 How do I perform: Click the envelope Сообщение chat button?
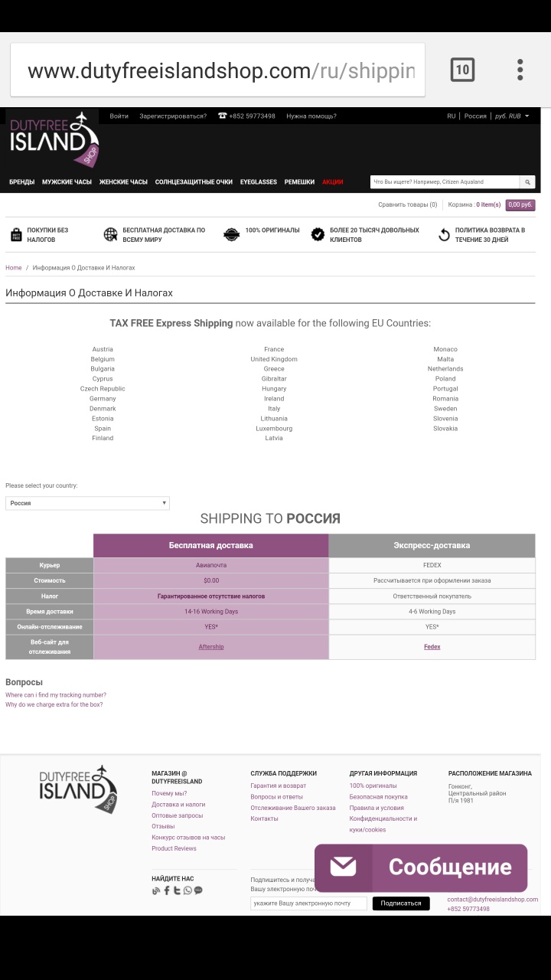tap(420, 867)
